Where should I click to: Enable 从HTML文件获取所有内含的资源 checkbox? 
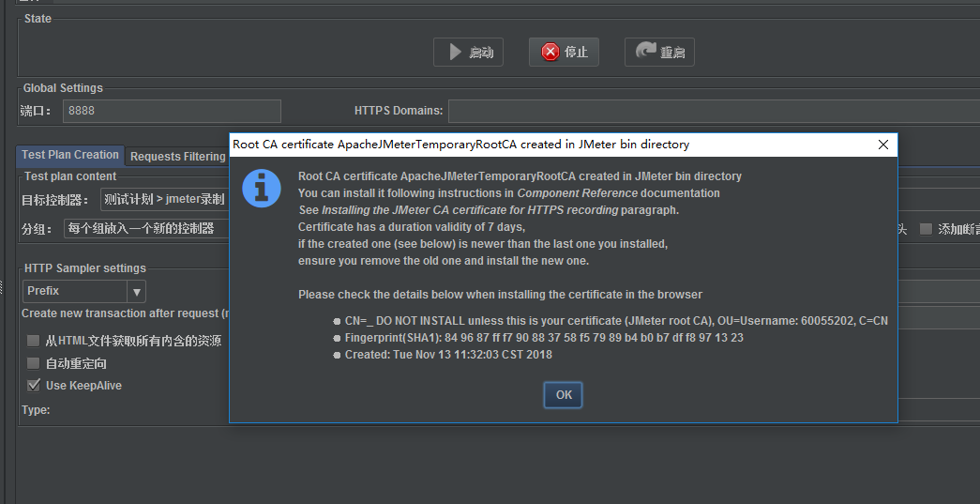pyautogui.click(x=33, y=341)
